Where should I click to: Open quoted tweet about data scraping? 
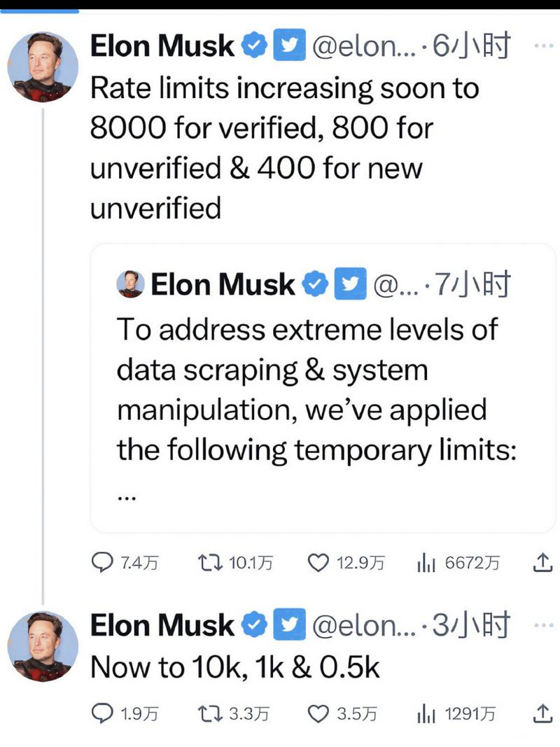[323, 388]
